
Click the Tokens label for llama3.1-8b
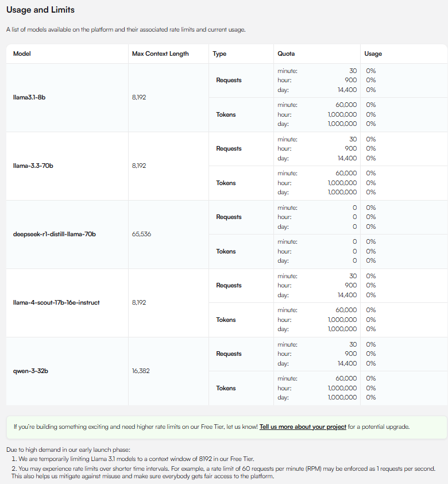coord(226,115)
